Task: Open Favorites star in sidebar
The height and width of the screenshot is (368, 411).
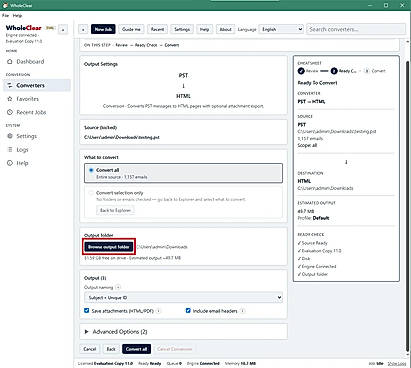Action: pyautogui.click(x=10, y=99)
